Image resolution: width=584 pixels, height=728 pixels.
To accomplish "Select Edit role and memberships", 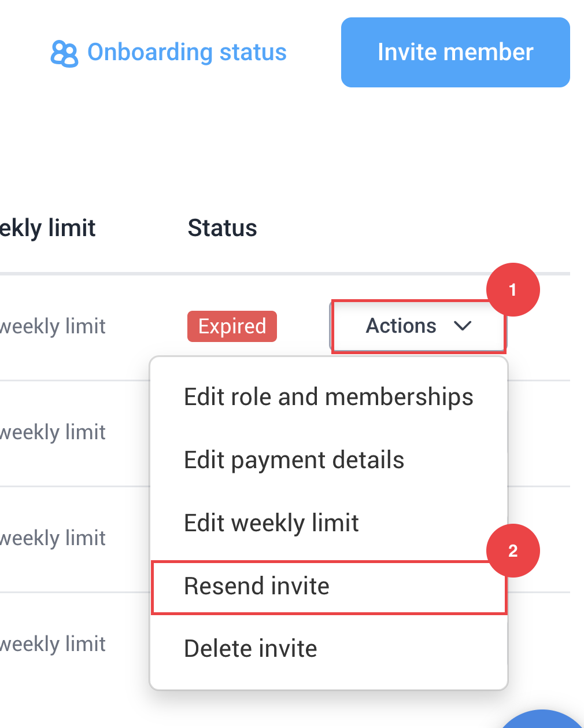I will pos(328,397).
